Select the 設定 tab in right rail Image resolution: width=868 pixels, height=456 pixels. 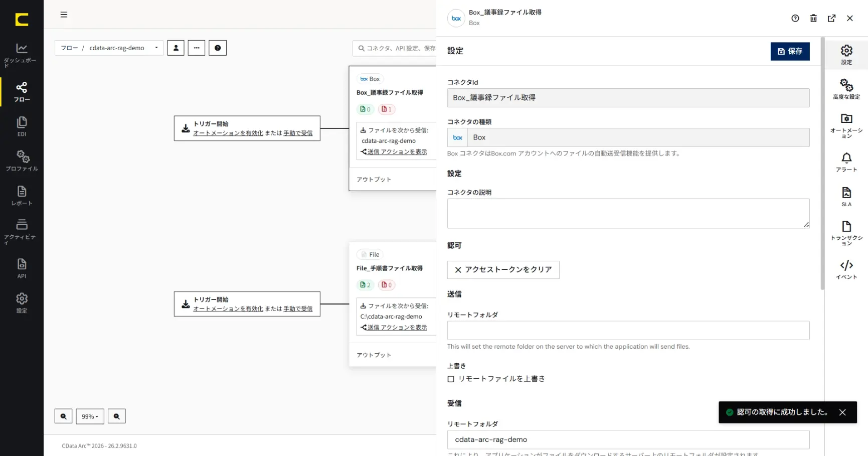(846, 55)
